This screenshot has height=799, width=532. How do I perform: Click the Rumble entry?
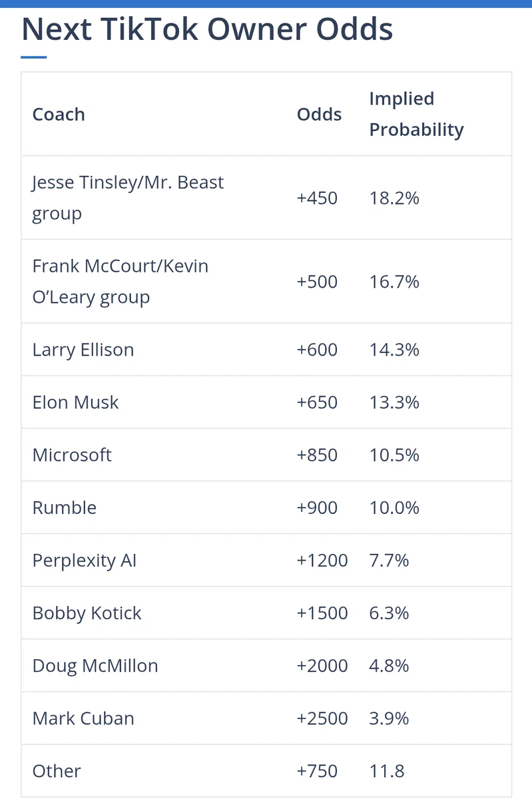click(65, 507)
